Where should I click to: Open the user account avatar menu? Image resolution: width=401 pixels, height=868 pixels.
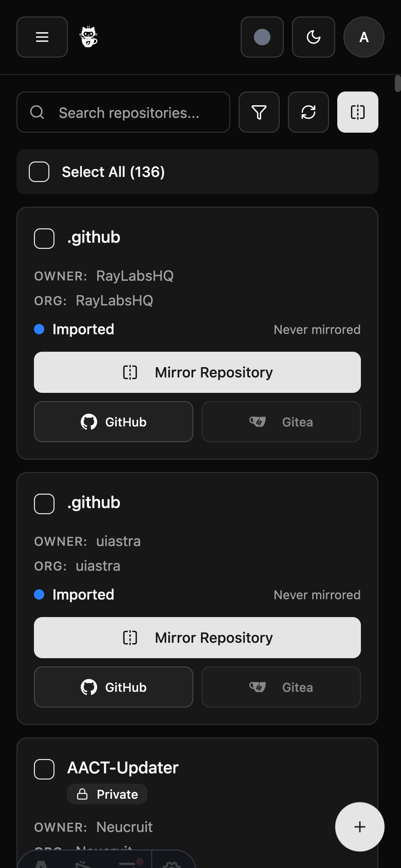click(x=363, y=37)
